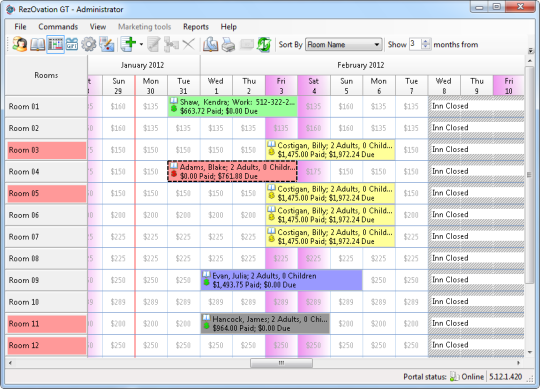Click the horizontal scrollbar right arrow

tap(519, 363)
